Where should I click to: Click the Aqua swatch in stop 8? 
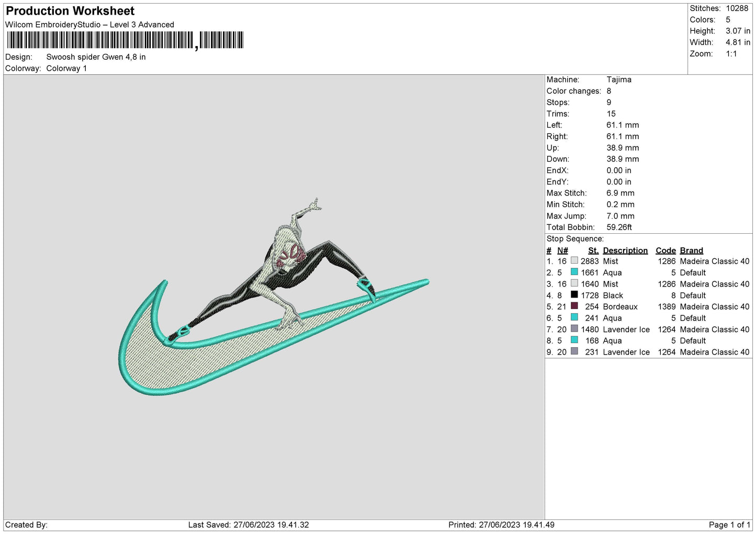(574, 340)
